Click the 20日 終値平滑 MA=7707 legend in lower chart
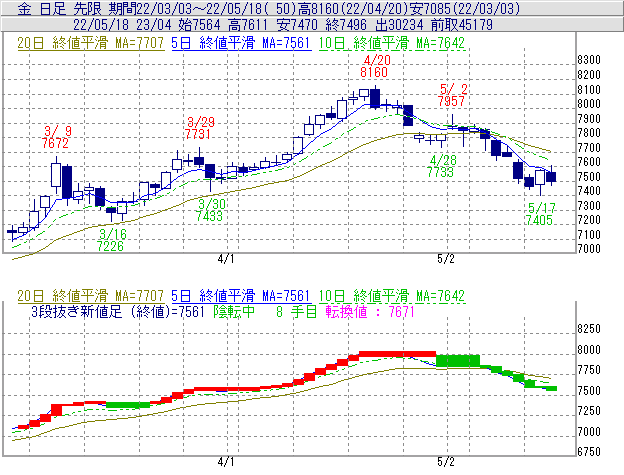 pos(90,296)
